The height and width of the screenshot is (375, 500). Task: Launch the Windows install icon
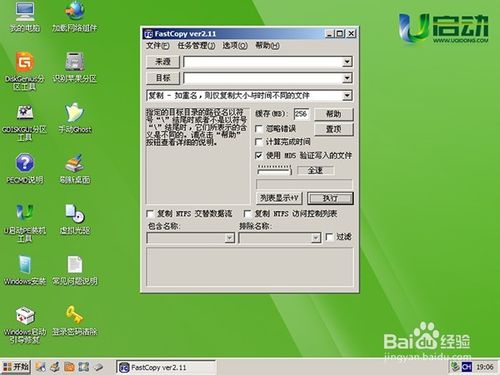tap(25, 270)
